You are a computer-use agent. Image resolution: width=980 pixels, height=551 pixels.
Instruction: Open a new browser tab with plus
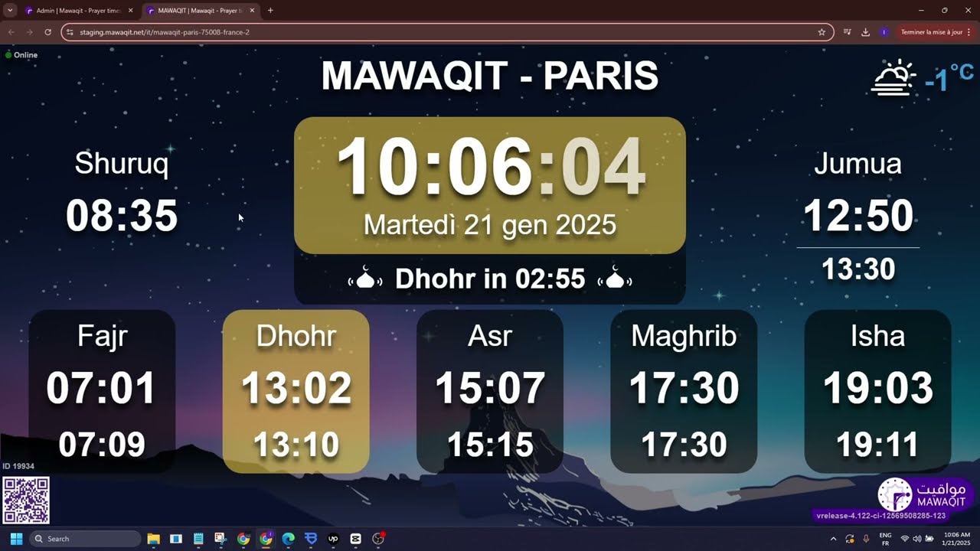click(270, 11)
